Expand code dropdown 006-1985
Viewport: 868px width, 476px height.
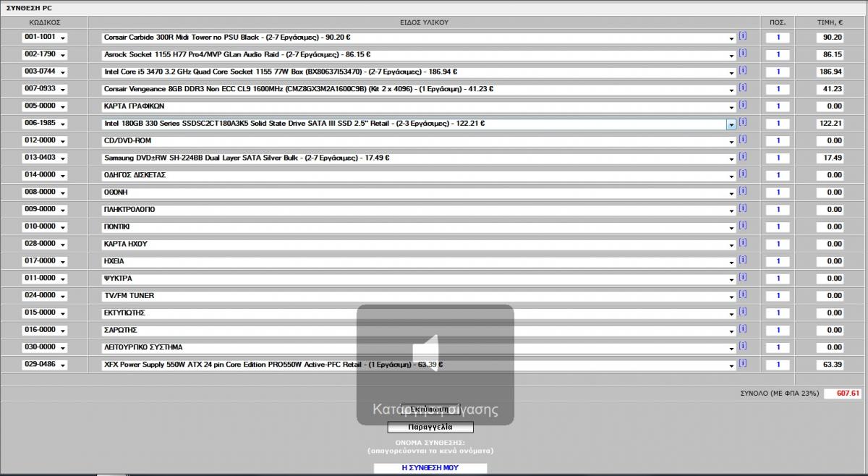44,124
